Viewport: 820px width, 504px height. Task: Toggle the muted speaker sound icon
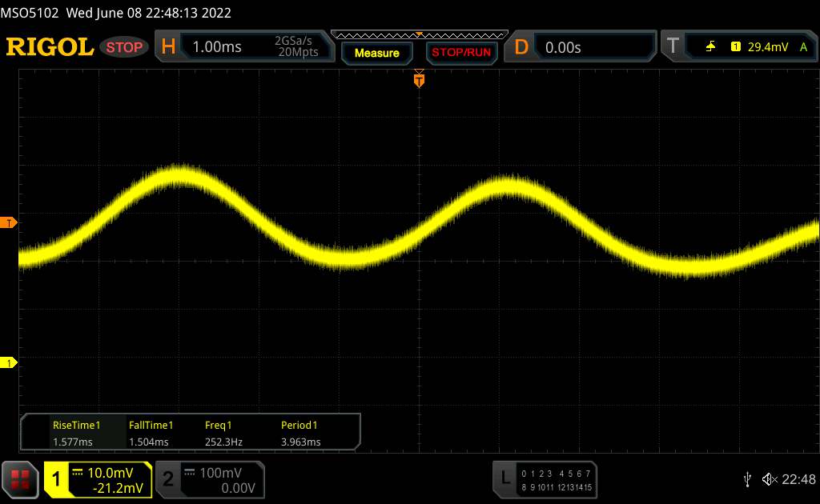point(769,479)
